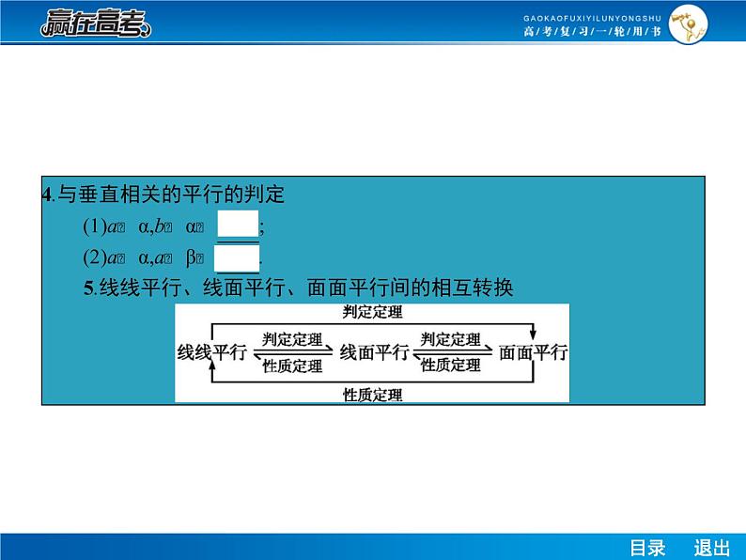Click 判定定理 between 线面平行 and 面面平行

451,339
